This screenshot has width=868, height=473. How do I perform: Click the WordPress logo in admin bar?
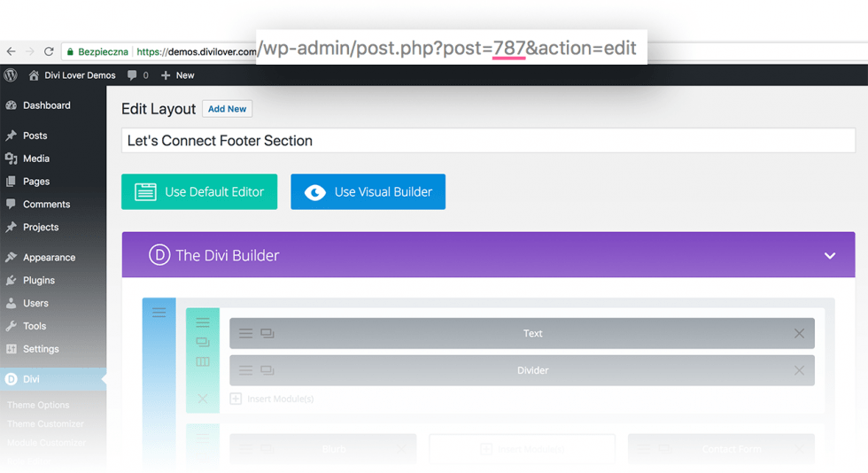coord(11,75)
